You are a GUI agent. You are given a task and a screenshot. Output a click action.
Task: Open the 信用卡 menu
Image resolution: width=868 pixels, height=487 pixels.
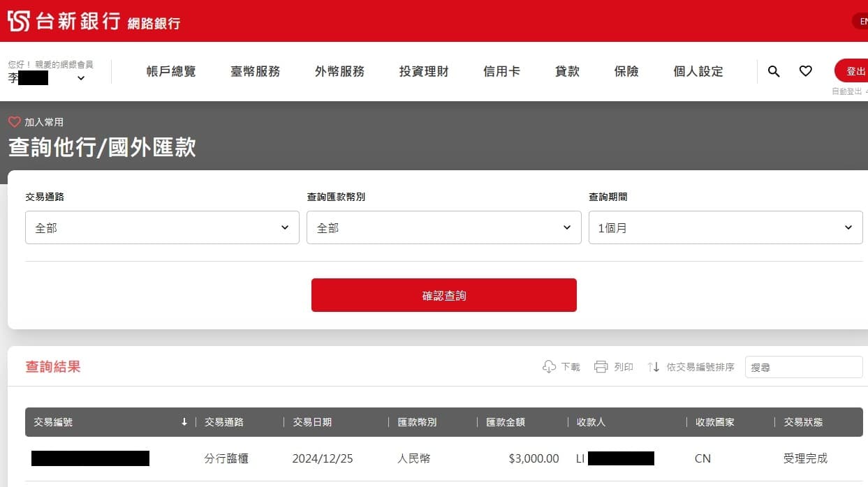(x=501, y=71)
